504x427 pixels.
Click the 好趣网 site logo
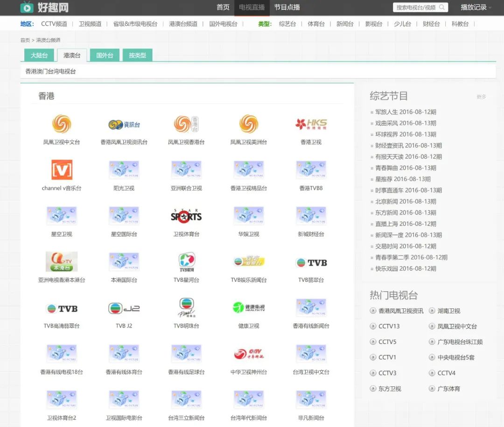click(x=44, y=7)
